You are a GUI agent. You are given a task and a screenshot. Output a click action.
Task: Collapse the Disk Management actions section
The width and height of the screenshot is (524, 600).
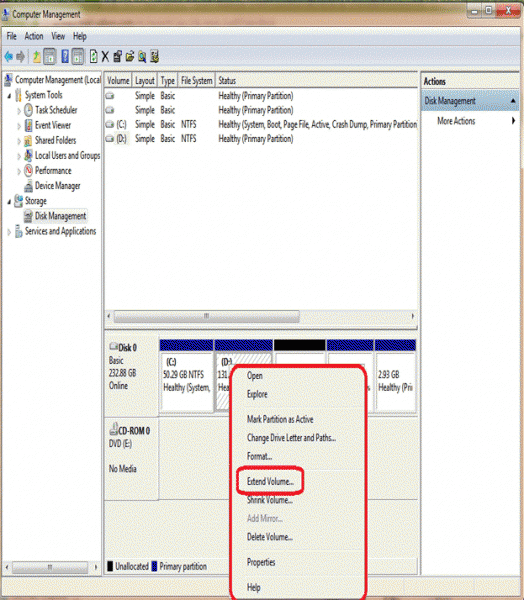click(x=513, y=101)
